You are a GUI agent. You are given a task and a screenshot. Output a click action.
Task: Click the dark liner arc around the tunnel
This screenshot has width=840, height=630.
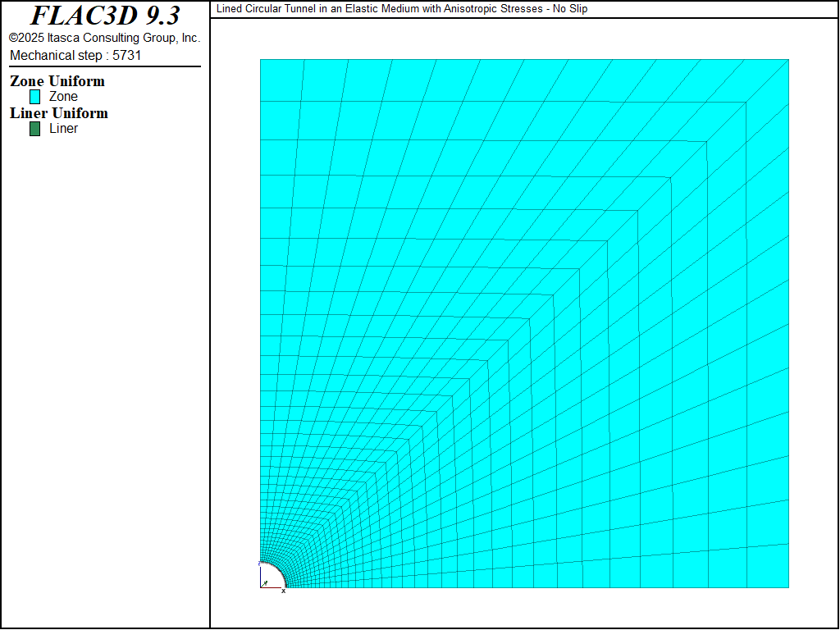[x=278, y=570]
